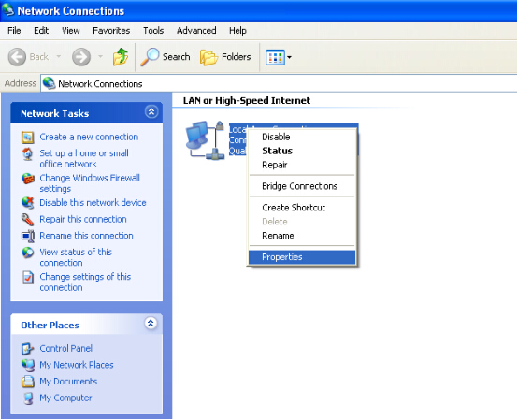Viewport: 517px width, 420px height.
Task: Choose Rename from the context menu
Action: pos(302,236)
